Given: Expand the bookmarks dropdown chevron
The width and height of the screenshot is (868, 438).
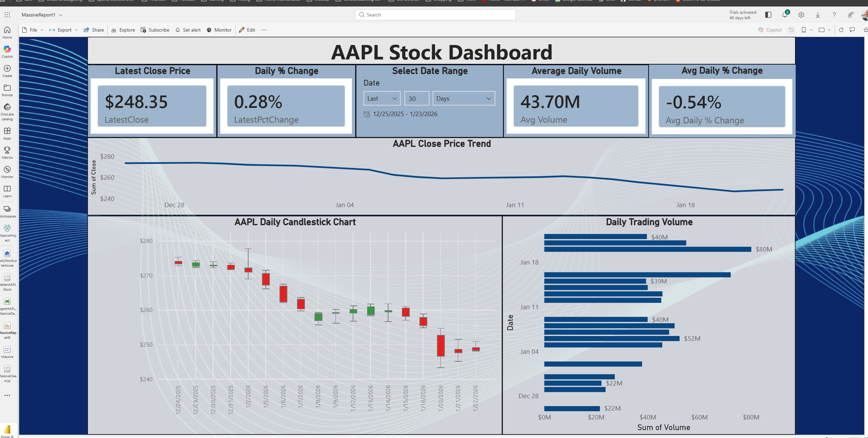Looking at the screenshot, I should pos(811,30).
